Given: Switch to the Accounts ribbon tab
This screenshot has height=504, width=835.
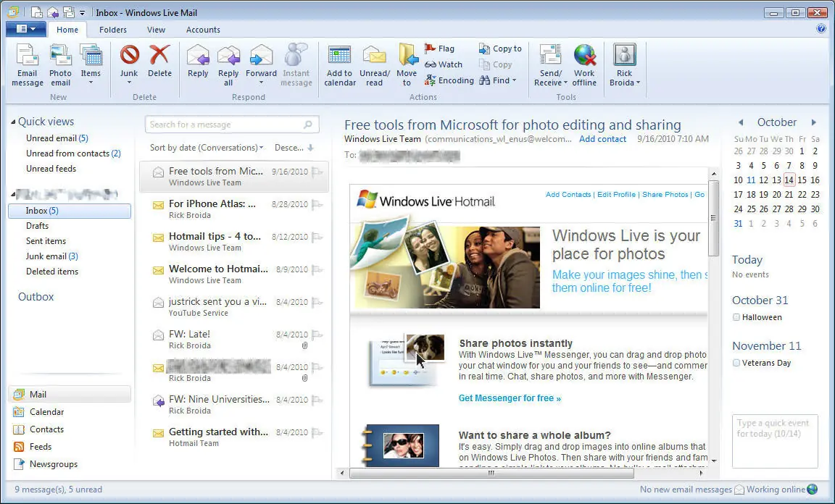Looking at the screenshot, I should tap(203, 30).
